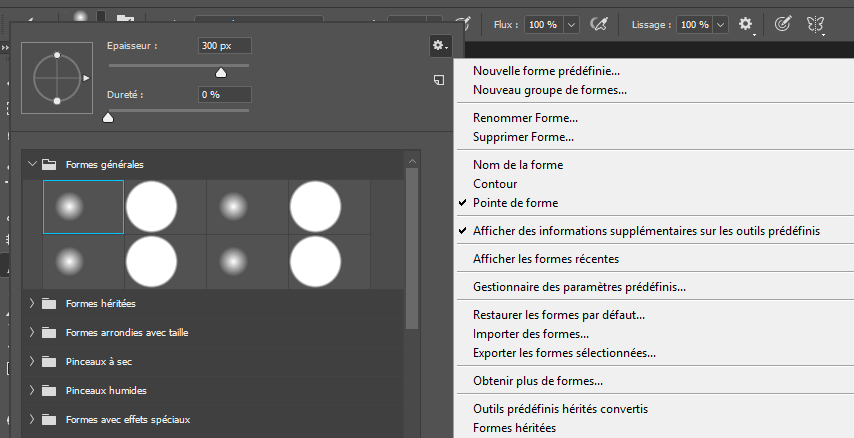Expand the Formes héritées folder

[32, 303]
